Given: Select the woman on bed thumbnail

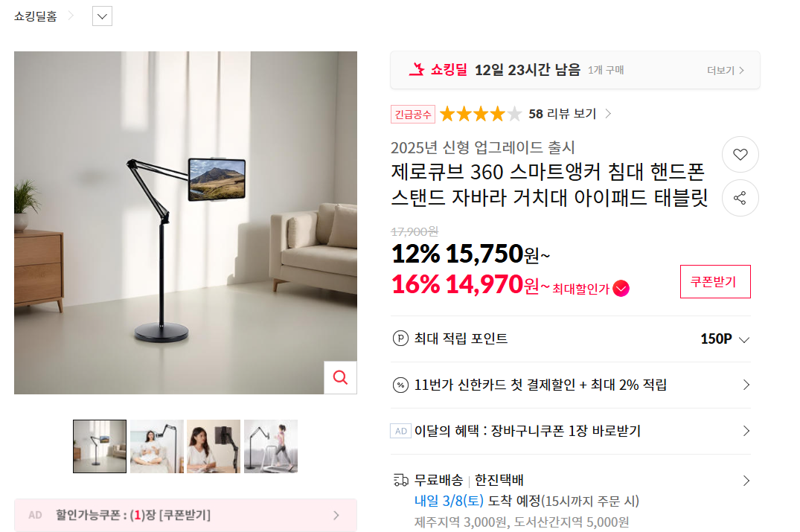Looking at the screenshot, I should tap(156, 446).
